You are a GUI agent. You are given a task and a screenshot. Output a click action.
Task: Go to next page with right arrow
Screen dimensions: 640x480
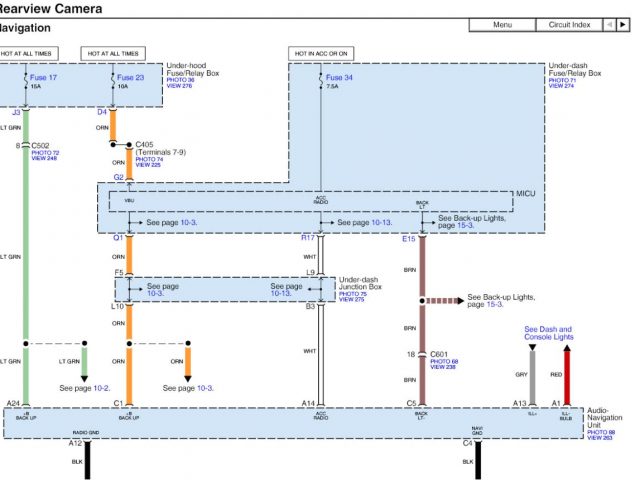[623, 24]
